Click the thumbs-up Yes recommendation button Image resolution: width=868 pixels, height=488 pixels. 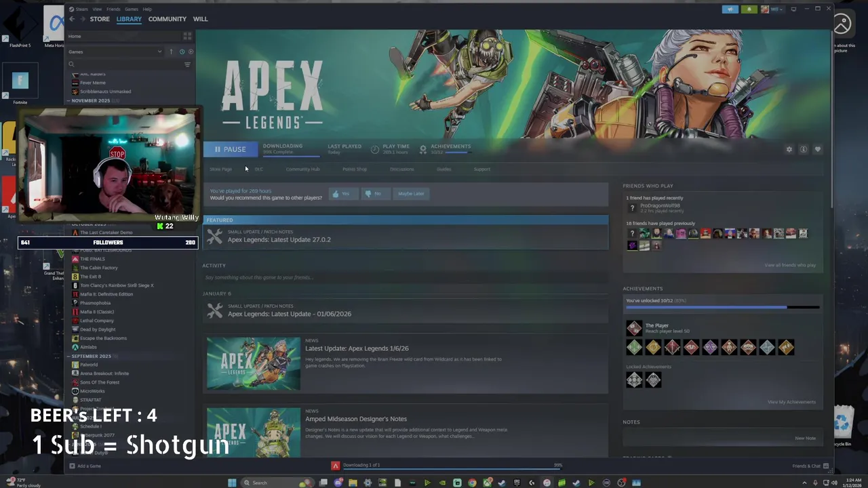(342, 193)
